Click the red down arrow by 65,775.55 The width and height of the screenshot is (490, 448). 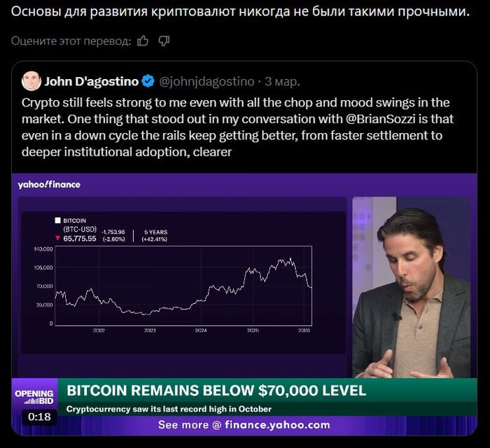(x=57, y=238)
